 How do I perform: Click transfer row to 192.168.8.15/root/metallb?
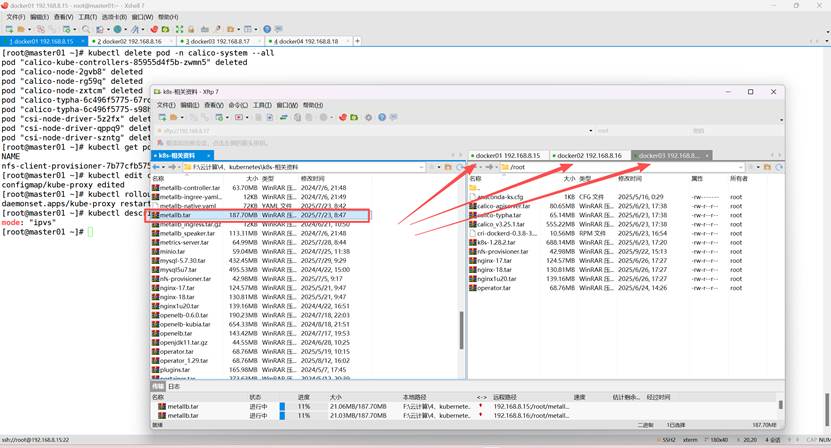tap(465, 407)
